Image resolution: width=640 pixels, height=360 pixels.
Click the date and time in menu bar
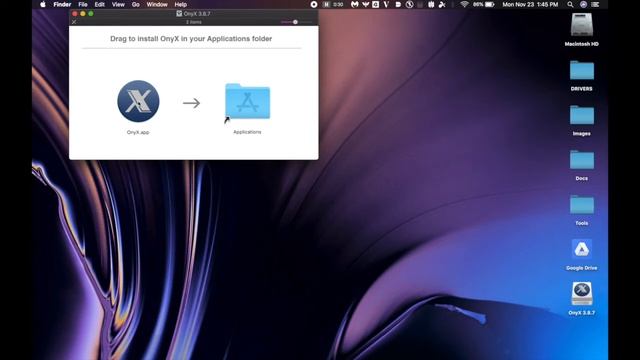pyautogui.click(x=530, y=4)
